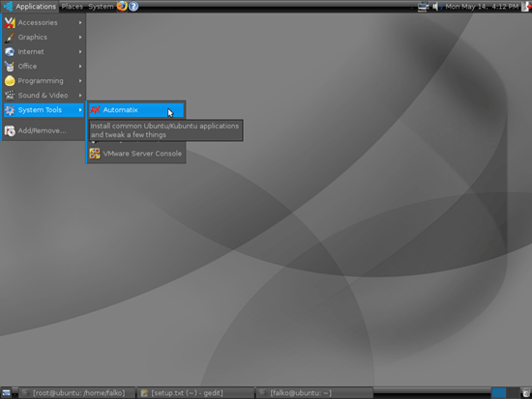
Task: Open the network status tray icon
Action: 423,7
